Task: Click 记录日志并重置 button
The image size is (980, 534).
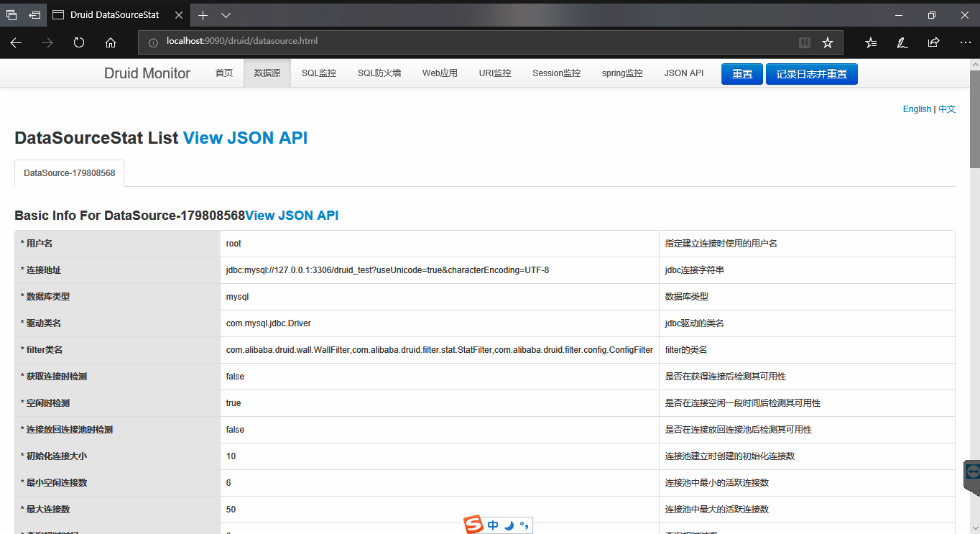Action: [x=811, y=74]
